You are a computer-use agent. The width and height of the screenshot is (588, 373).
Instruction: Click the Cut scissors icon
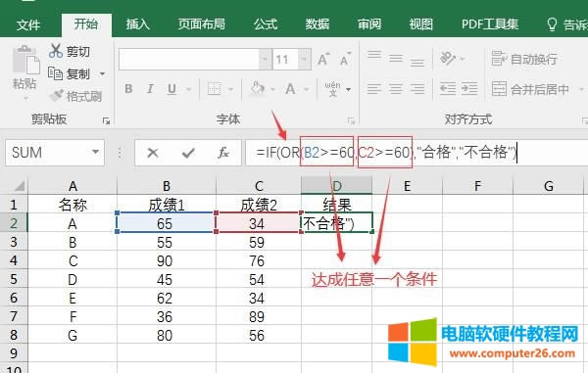coord(56,51)
